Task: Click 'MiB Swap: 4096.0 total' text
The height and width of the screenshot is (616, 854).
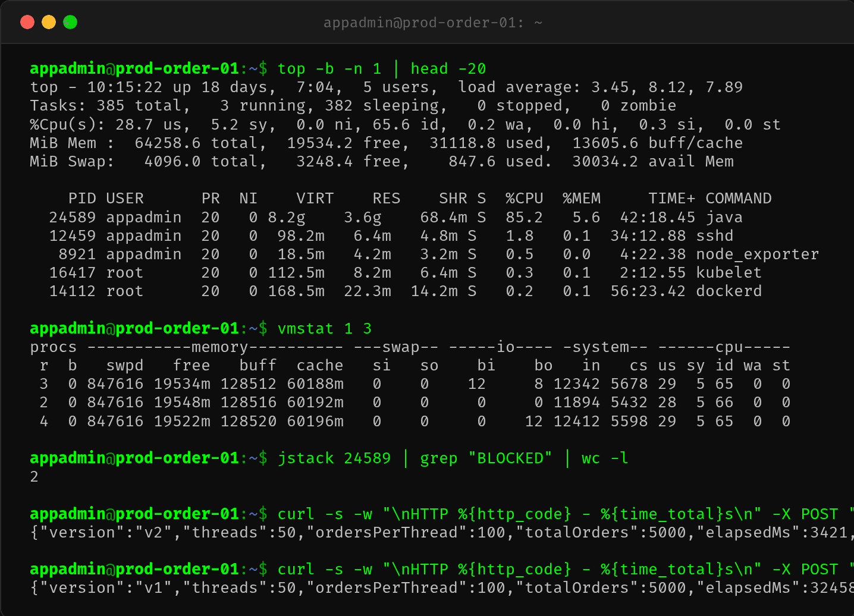Action: tap(144, 162)
